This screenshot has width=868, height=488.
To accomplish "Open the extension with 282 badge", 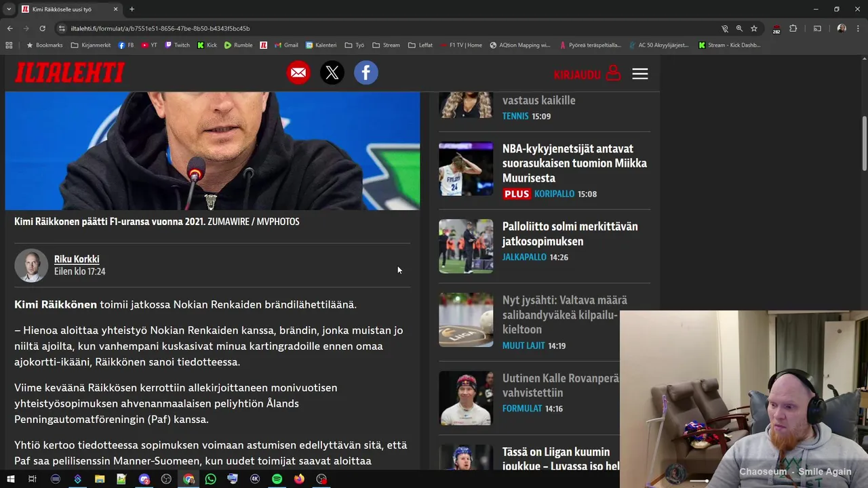I will [776, 28].
